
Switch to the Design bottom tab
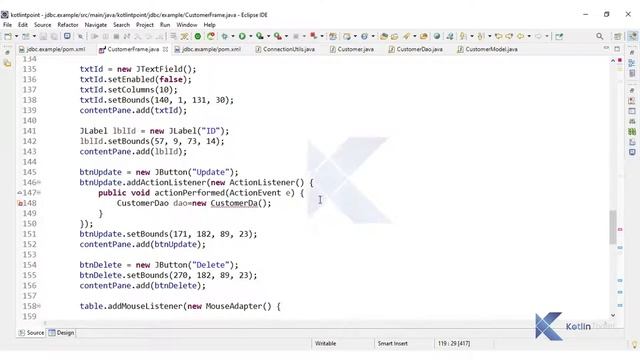coord(61,333)
